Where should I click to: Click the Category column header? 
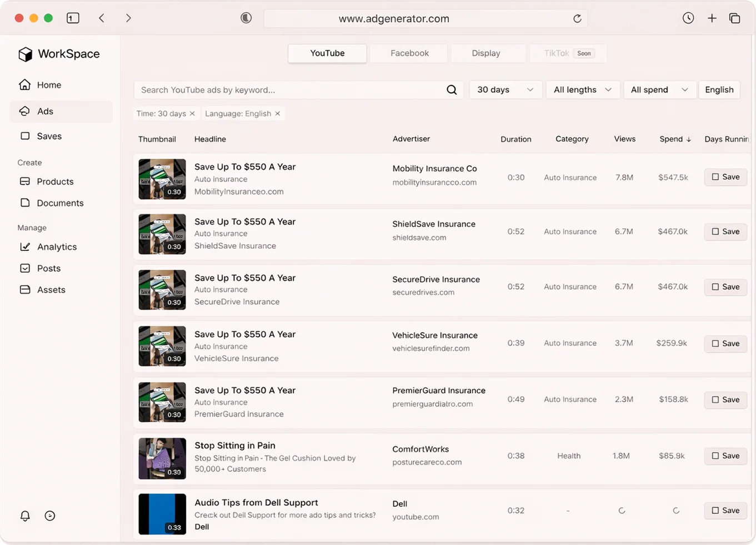(572, 139)
